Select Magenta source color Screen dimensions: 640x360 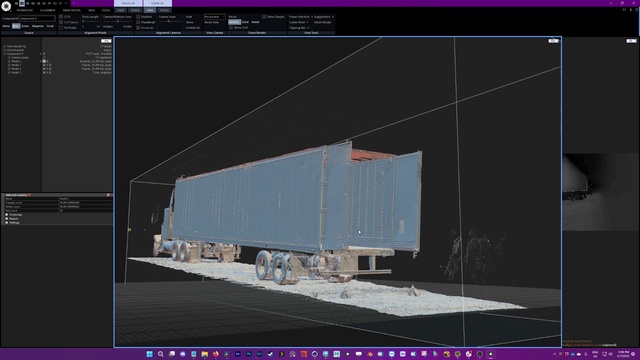pyautogui.click(x=38, y=26)
